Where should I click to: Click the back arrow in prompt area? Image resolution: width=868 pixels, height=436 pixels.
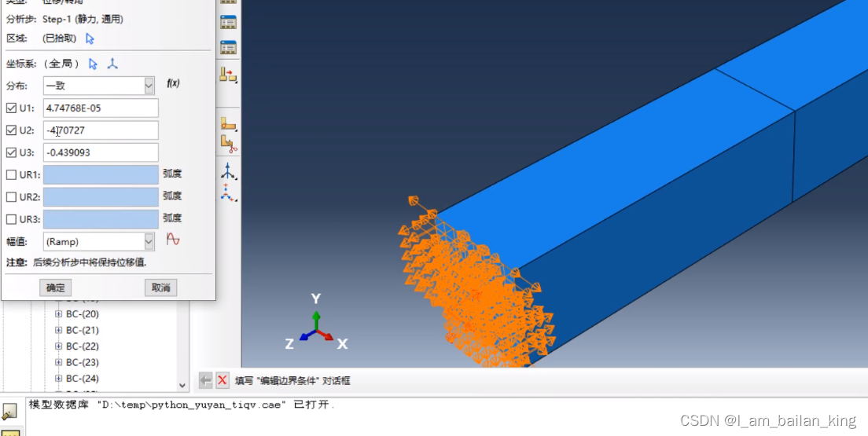pos(205,380)
